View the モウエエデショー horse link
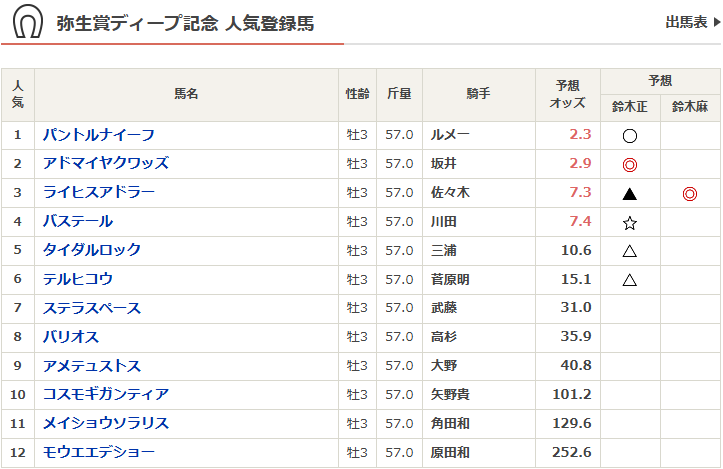The image size is (723, 469). [x=98, y=452]
